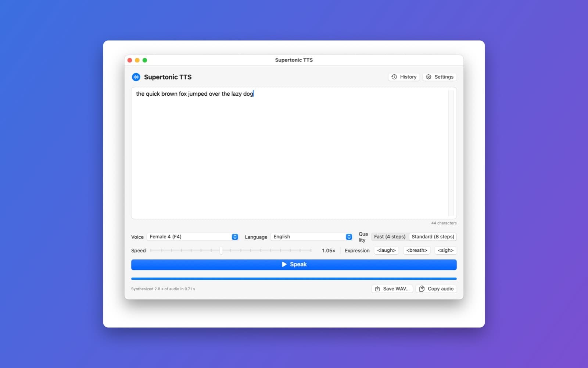Insert the <laugh> expression tag
This screenshot has height=368, width=588.
(x=386, y=250)
